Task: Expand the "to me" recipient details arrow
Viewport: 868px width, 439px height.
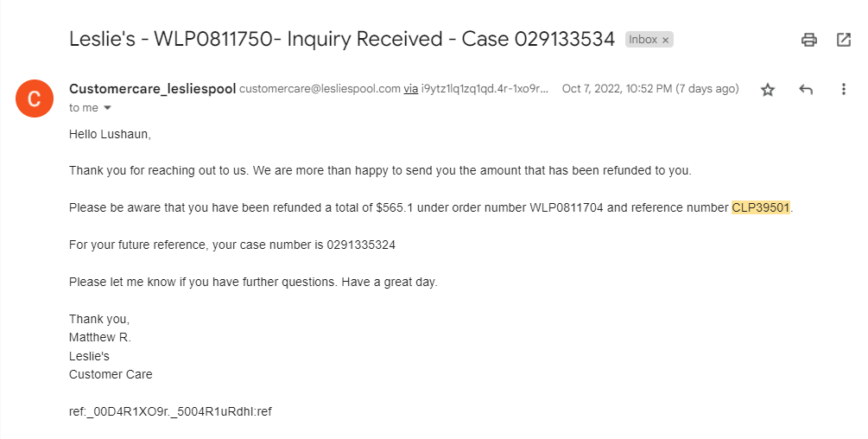Action: coord(107,108)
